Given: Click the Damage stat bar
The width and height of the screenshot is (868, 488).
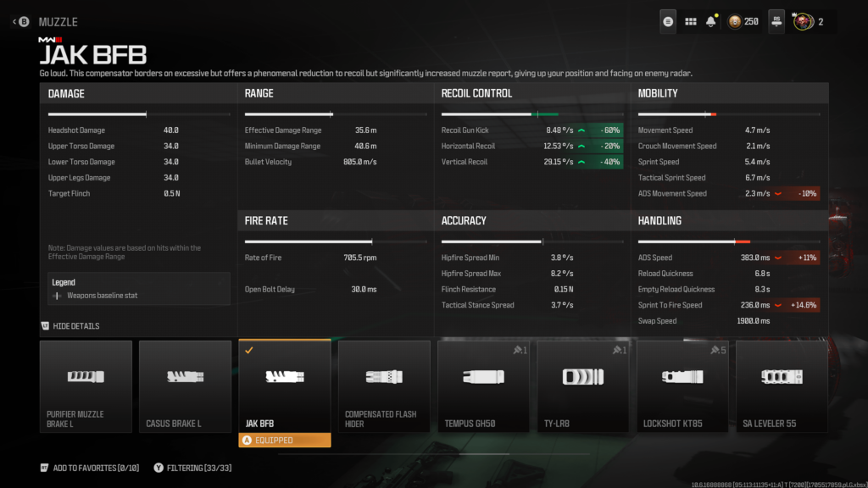Looking at the screenshot, I should click(x=139, y=114).
